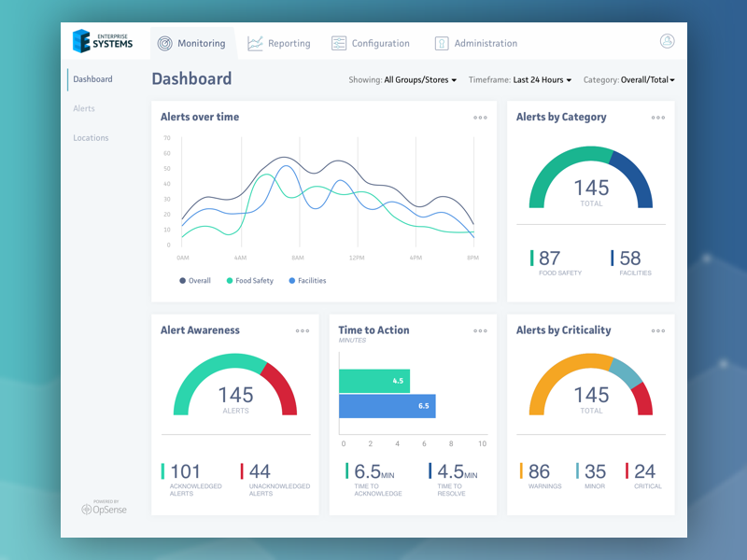Toggle the Facilities series in the legend
Viewport: 747px width, 560px height.
(x=307, y=280)
